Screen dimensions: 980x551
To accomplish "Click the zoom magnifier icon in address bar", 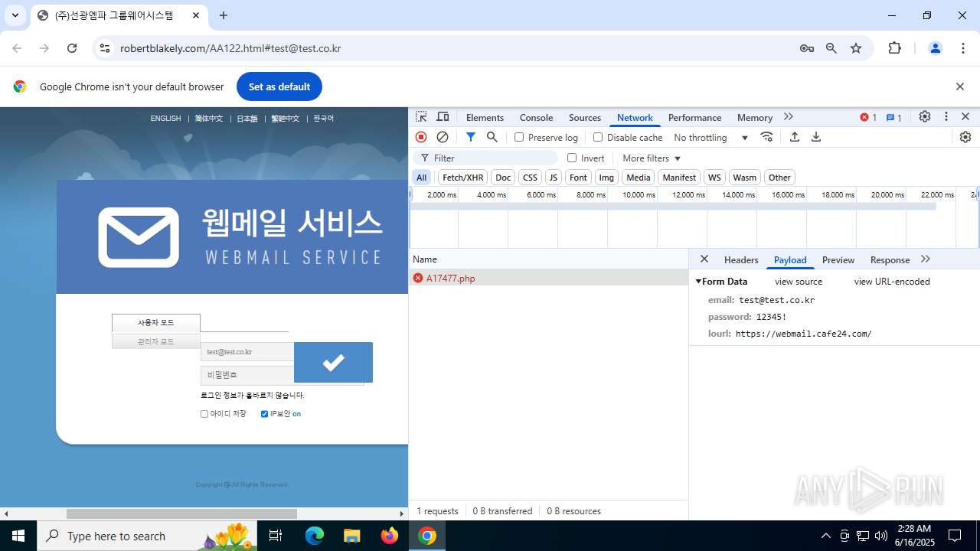I will 831,48.
